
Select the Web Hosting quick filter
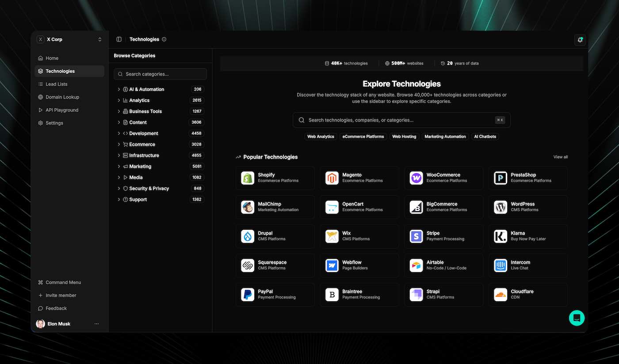click(404, 136)
